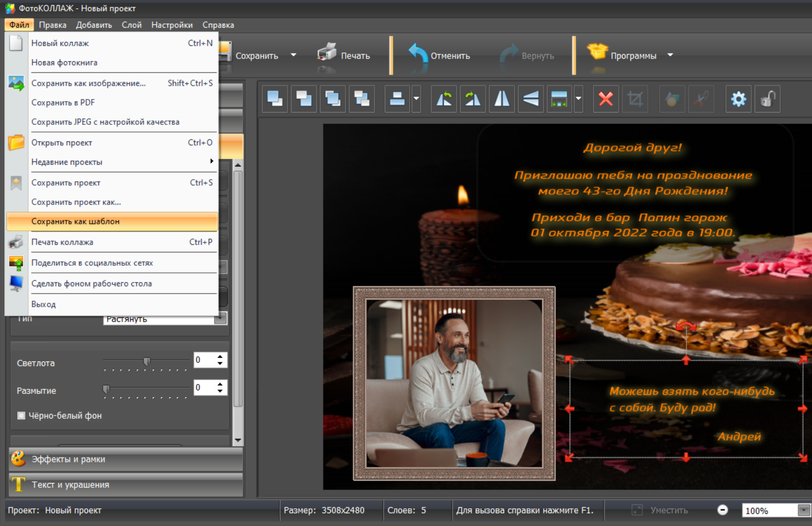Flip the layer horizontally using the mirror icon
This screenshot has width=812, height=526.
502,99
